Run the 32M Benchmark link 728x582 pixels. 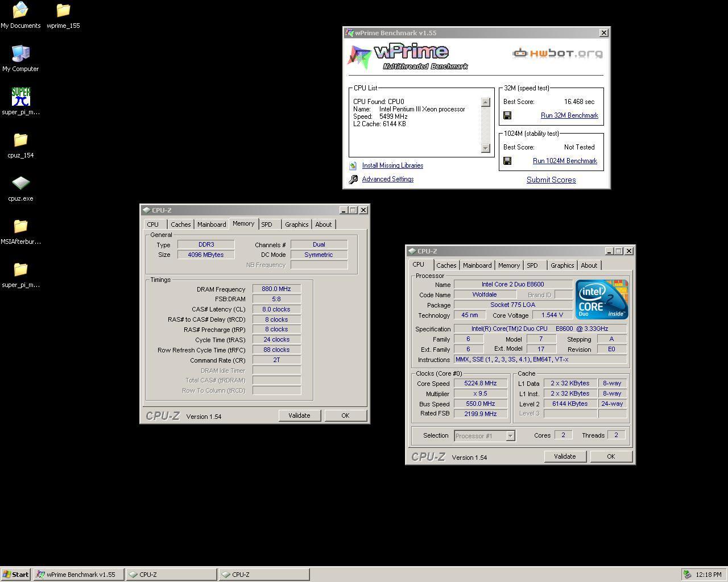(569, 115)
